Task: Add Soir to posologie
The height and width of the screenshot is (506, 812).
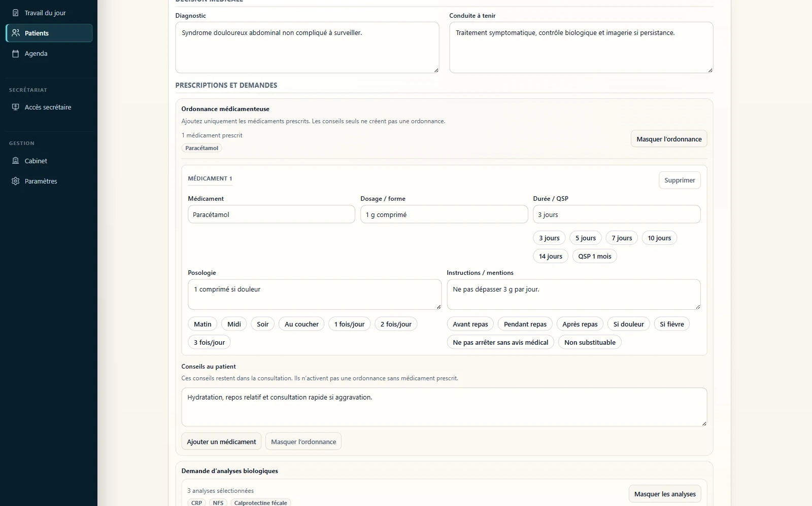Action: pyautogui.click(x=262, y=324)
